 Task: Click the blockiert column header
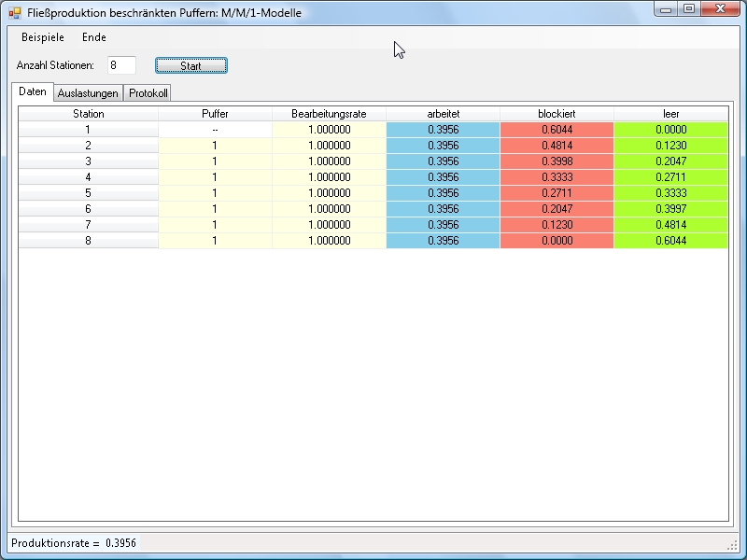[x=557, y=114]
